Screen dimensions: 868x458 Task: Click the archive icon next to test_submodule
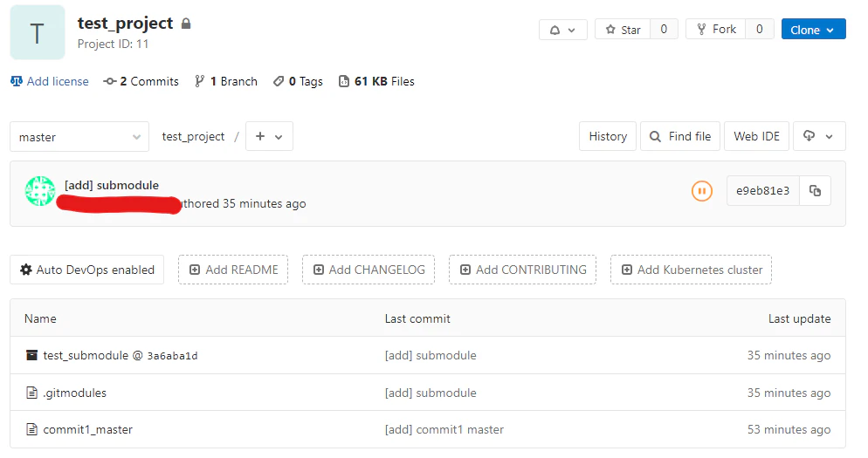32,355
